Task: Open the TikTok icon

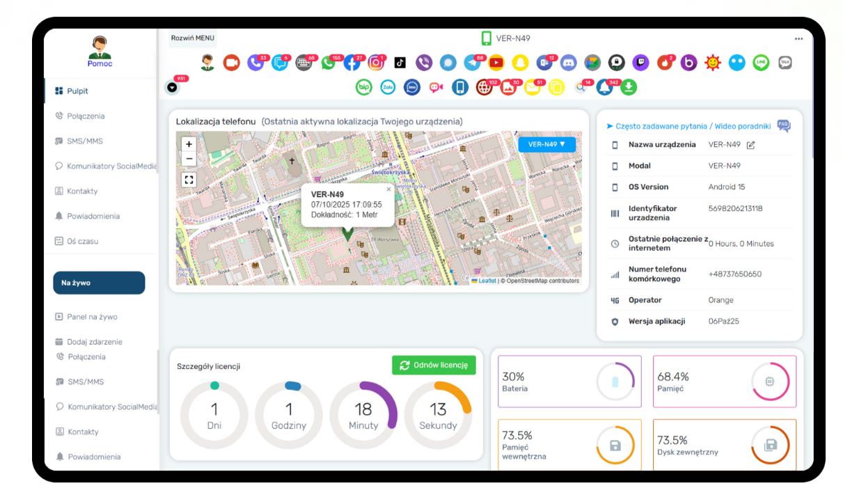Action: point(401,62)
